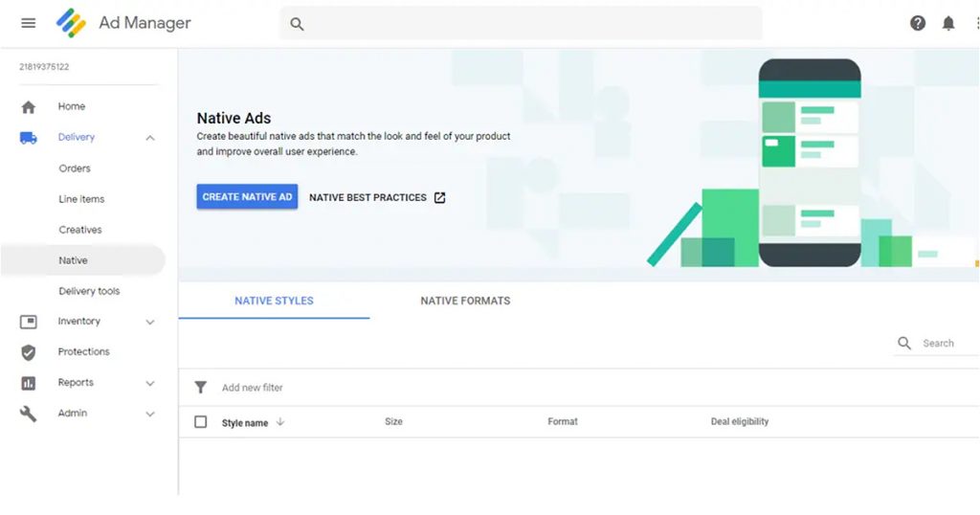The image size is (980, 515).
Task: Go to Home in the sidebar
Action: 71,106
